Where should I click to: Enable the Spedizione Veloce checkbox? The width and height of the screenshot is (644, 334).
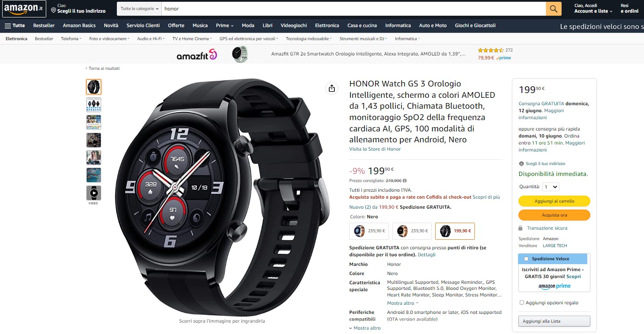click(526, 259)
